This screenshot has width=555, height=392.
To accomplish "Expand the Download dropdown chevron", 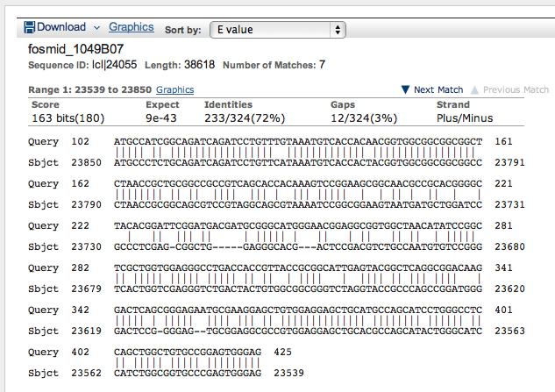I will (x=96, y=27).
